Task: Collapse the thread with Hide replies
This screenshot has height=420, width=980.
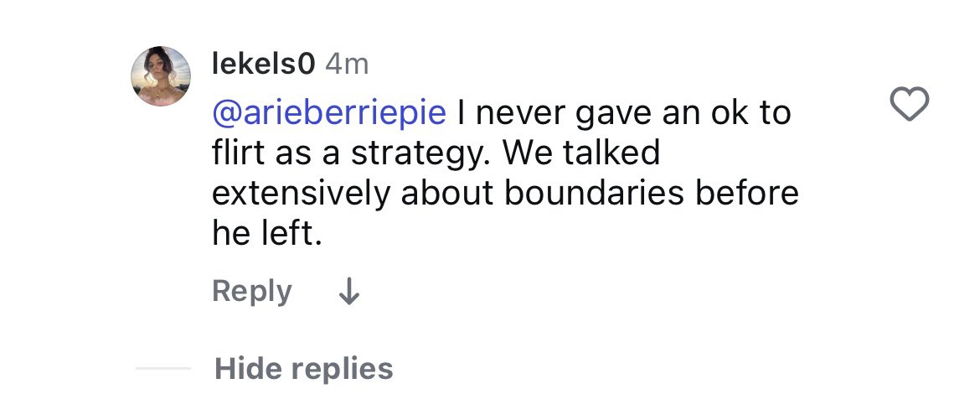Action: pyautogui.click(x=303, y=369)
